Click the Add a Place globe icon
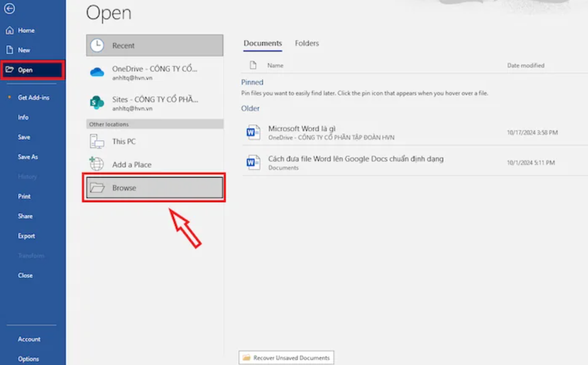The width and height of the screenshot is (588, 365). [96, 164]
